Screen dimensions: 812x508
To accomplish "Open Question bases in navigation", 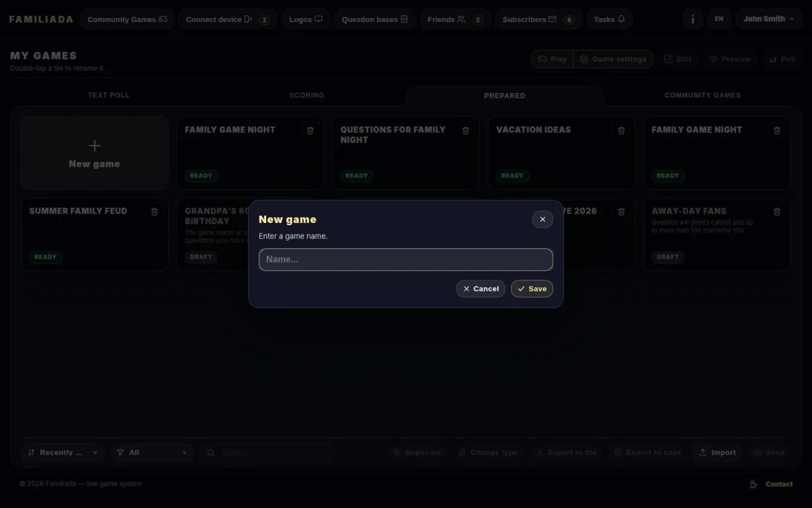I will (375, 19).
